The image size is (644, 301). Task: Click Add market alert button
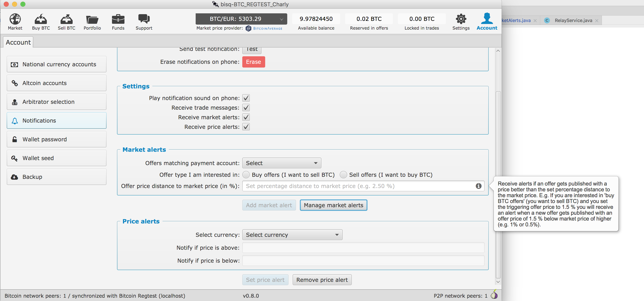pos(269,205)
